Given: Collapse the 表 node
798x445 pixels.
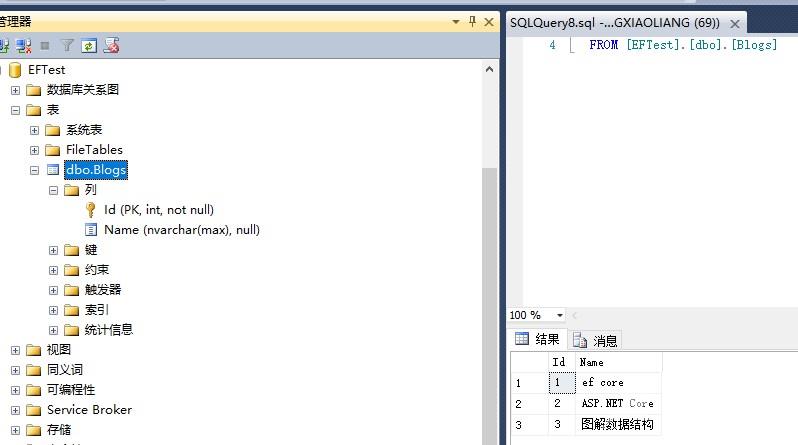Looking at the screenshot, I should [15, 110].
